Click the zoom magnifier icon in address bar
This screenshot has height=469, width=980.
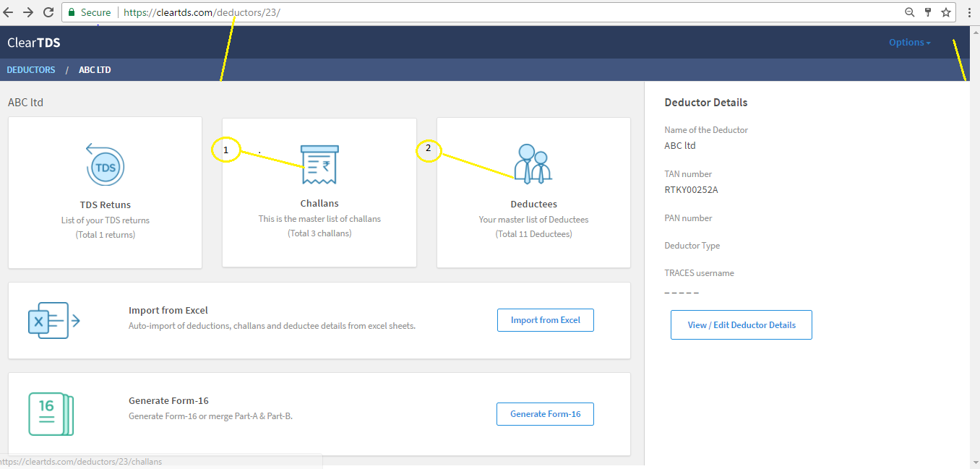click(910, 12)
